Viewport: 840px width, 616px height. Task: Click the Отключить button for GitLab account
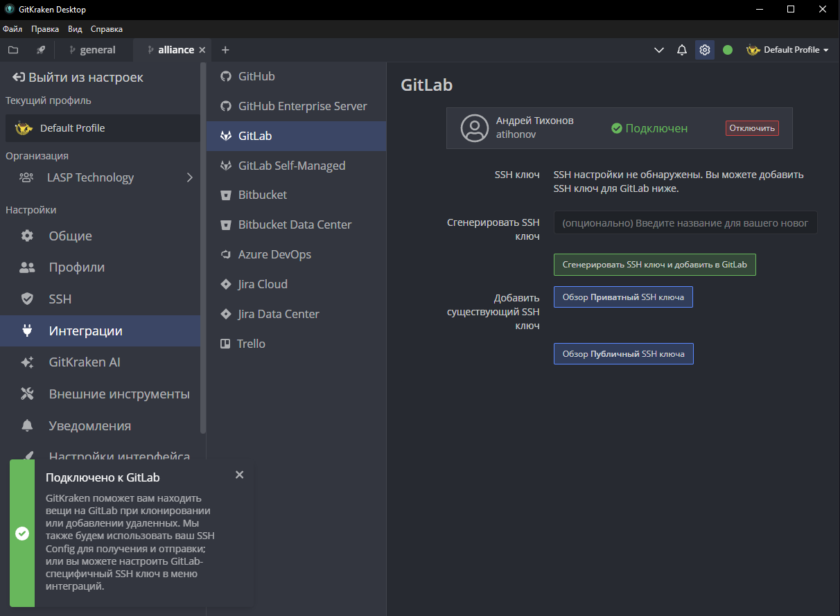click(751, 128)
